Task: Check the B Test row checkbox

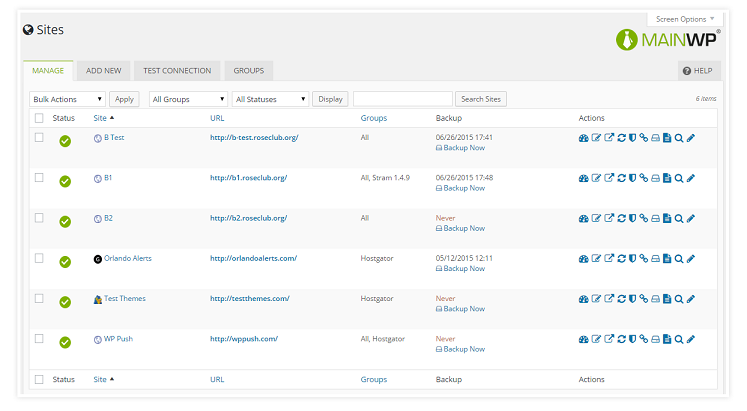Action: [39, 138]
